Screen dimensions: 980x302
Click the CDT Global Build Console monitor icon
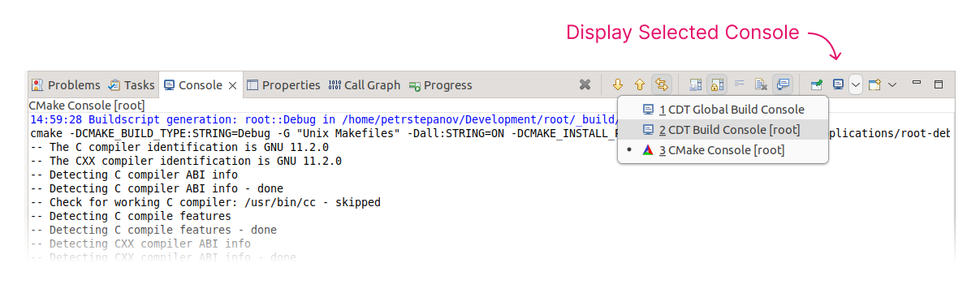click(x=648, y=110)
